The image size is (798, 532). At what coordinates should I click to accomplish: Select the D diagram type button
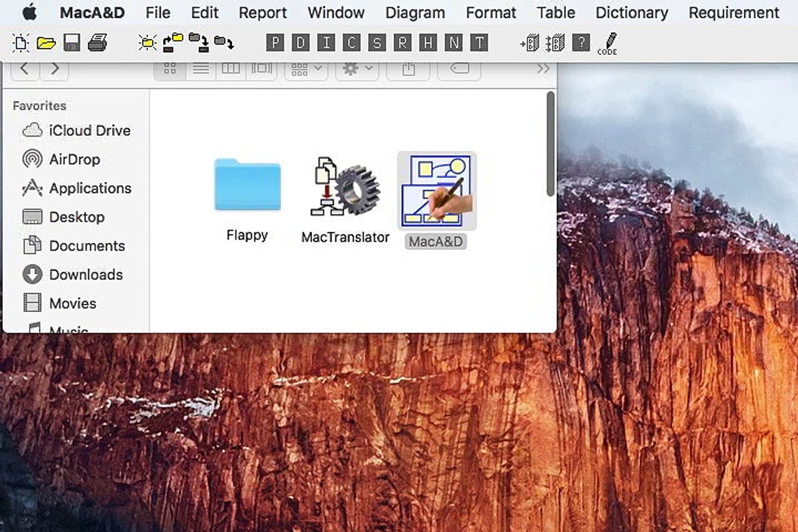(x=300, y=43)
